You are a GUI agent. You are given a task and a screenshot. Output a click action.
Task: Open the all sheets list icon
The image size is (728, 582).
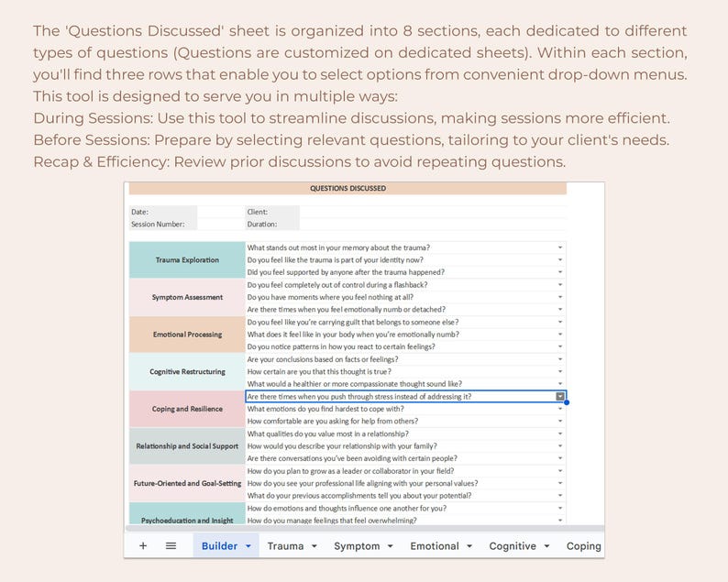click(x=171, y=546)
